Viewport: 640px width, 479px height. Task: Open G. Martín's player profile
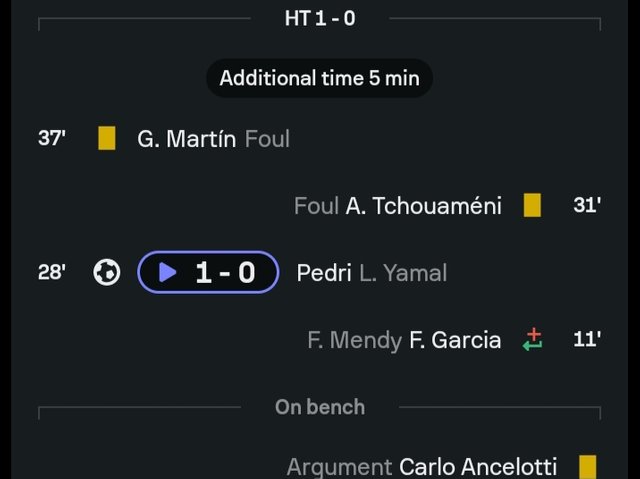click(187, 139)
